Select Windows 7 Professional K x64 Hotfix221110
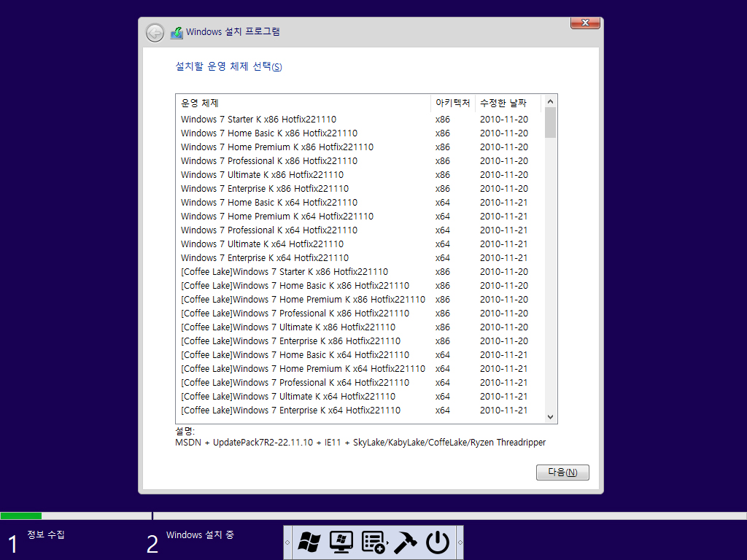This screenshot has width=747, height=560. click(359, 230)
